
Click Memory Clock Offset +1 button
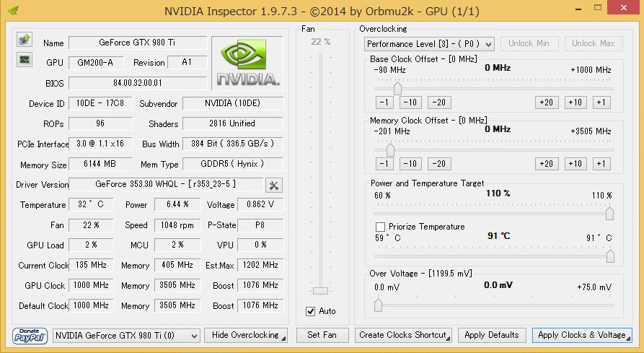pos(601,164)
